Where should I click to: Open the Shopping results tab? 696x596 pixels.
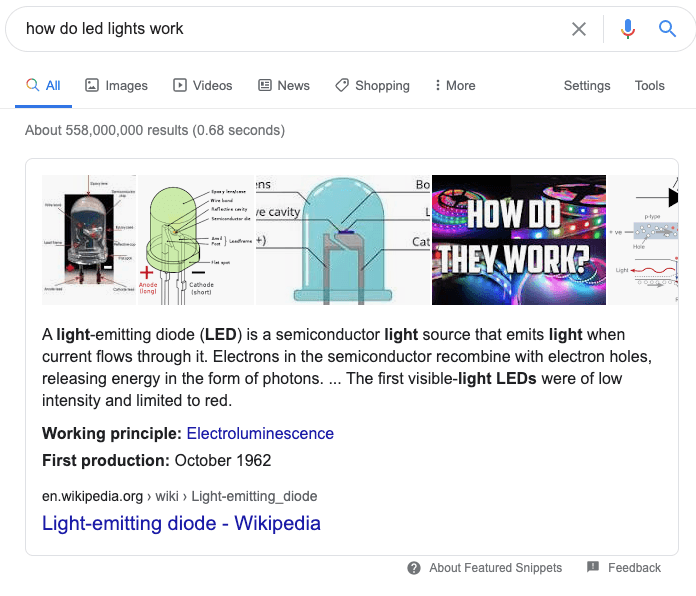coord(372,86)
